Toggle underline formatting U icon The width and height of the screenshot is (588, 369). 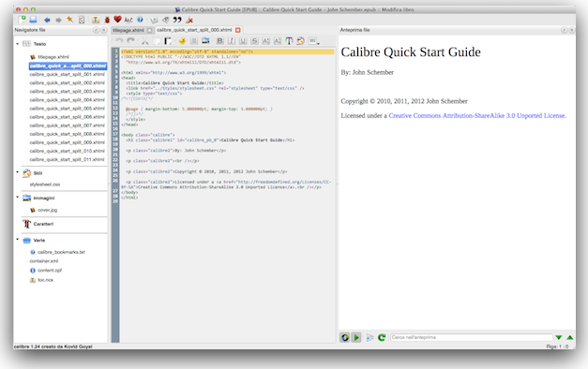coord(243,41)
